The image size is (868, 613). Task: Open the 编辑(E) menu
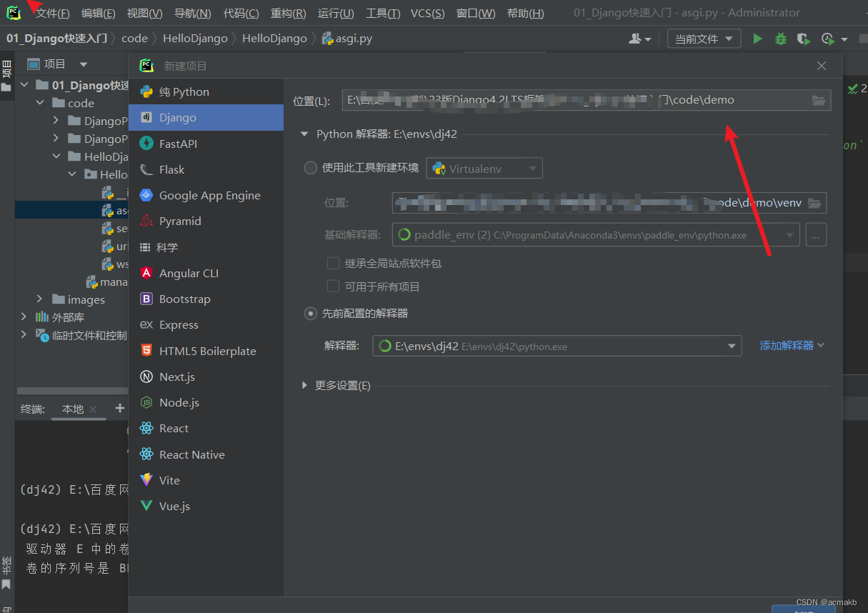click(98, 14)
